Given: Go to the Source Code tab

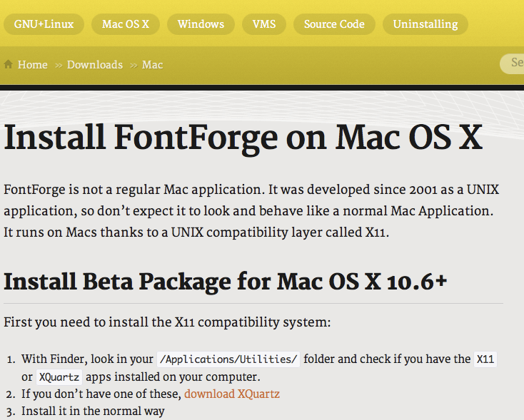Looking at the screenshot, I should (x=334, y=24).
